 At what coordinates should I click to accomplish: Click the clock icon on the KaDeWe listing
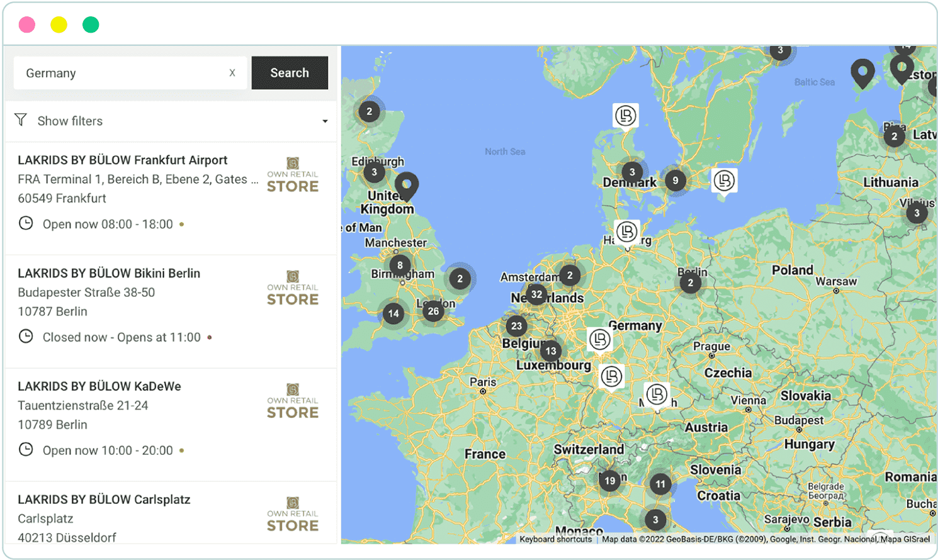(26, 449)
